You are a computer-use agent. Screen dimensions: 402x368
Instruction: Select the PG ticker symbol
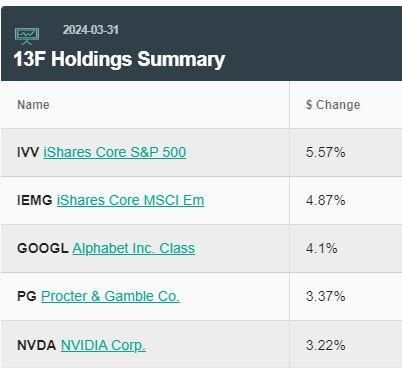(x=27, y=296)
